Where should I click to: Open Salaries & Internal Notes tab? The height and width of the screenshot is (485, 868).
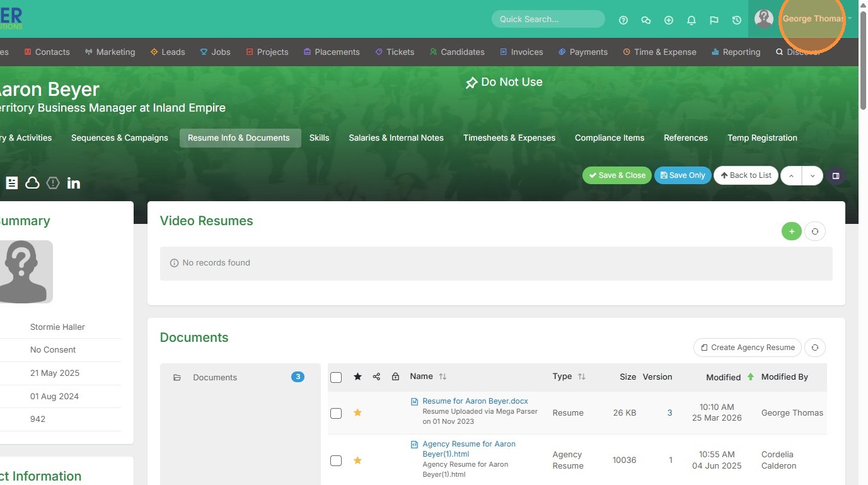[x=396, y=138]
